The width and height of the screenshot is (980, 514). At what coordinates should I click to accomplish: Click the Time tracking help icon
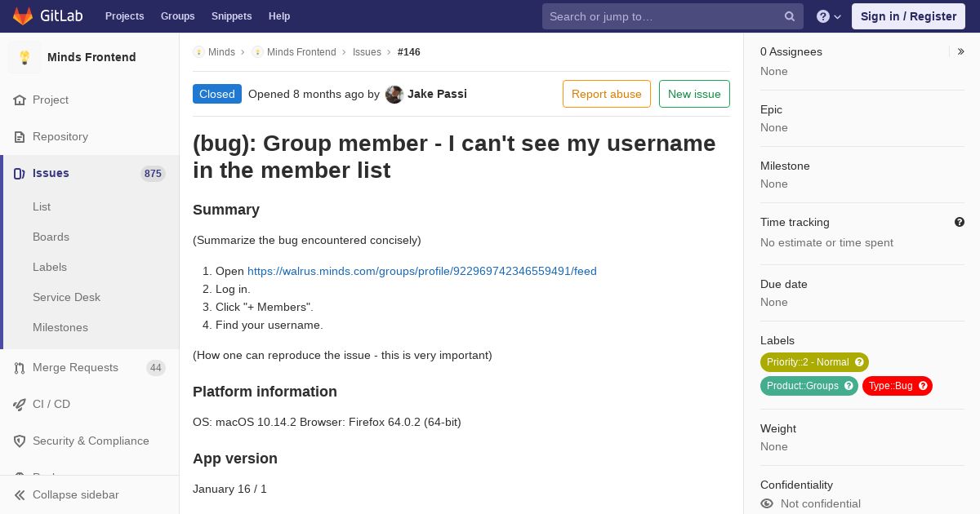[960, 222]
